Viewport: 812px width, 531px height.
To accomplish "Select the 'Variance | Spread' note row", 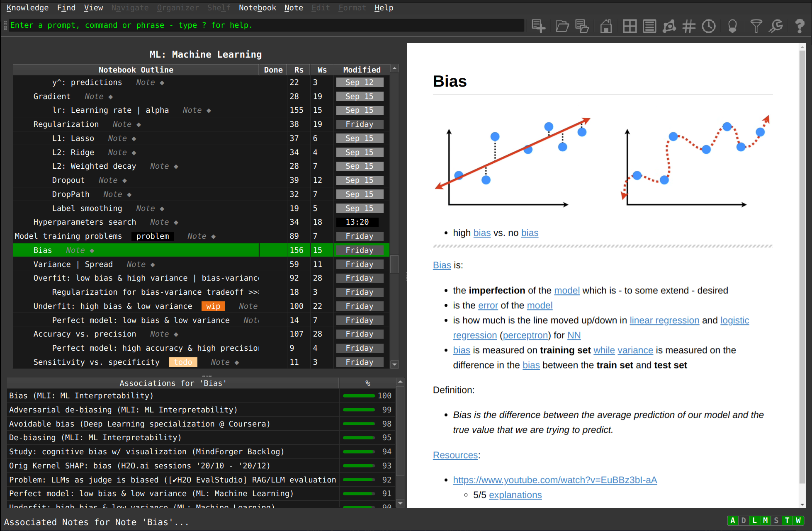I will (x=201, y=264).
